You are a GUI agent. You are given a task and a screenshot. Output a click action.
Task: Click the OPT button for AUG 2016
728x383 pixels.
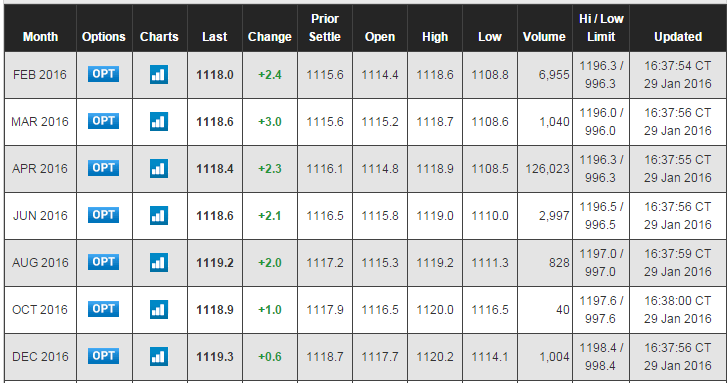click(x=104, y=262)
